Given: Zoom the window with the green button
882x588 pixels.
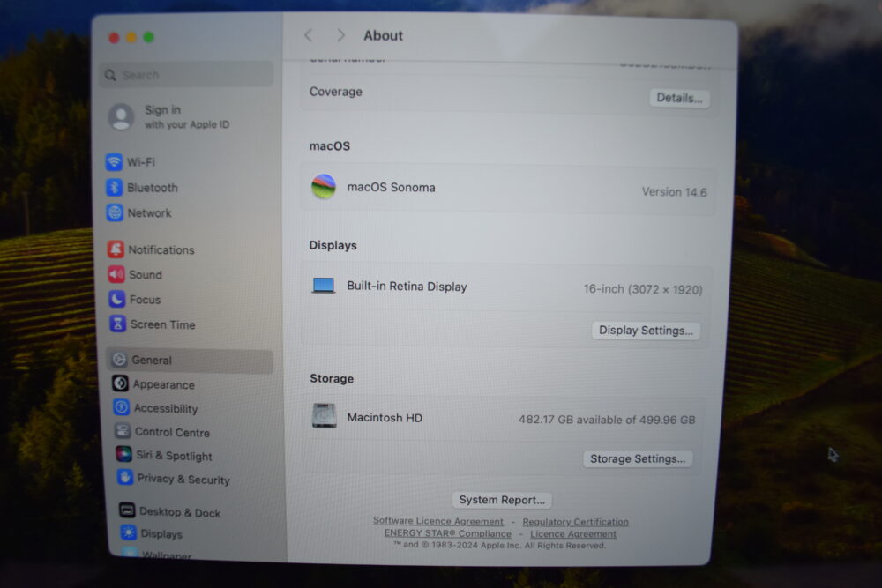Looking at the screenshot, I should pos(148,37).
